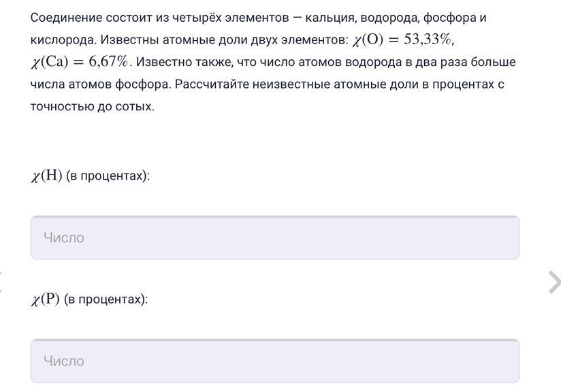Click 'Число' placeholder under χ(P)

[x=64, y=361]
